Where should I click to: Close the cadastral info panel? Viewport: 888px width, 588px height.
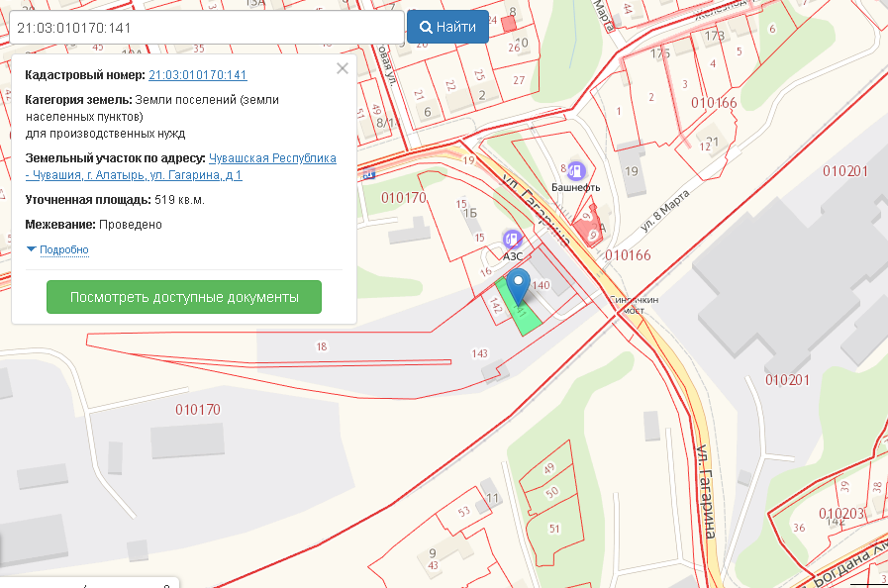tap(343, 68)
